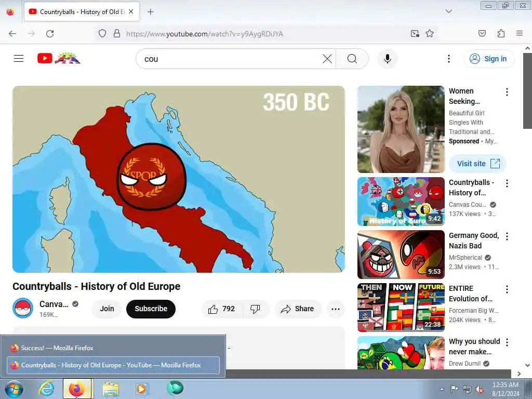Open Action Center flag icon
Screen dimensions: 532x399
[x=454, y=389]
